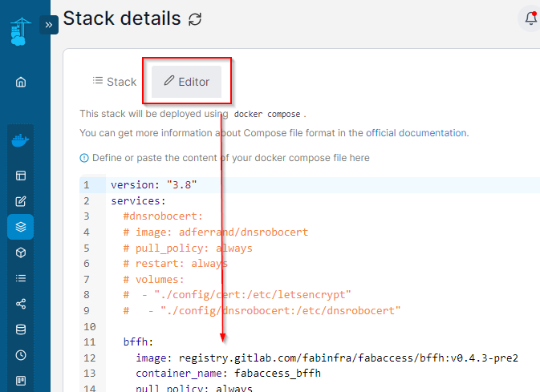Open the Dashboard sidebar icon

pyautogui.click(x=21, y=176)
